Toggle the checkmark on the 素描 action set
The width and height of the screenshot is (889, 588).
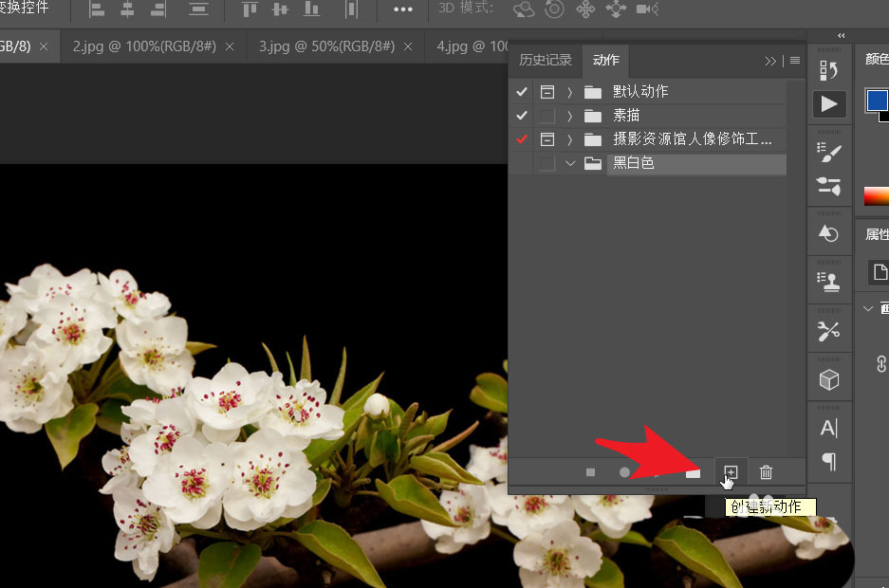coord(521,115)
